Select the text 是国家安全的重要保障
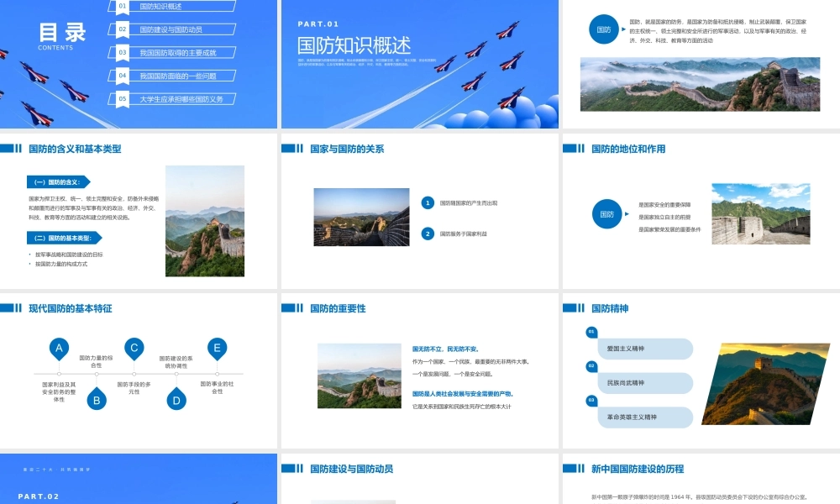The width and height of the screenshot is (840, 504). click(x=664, y=205)
